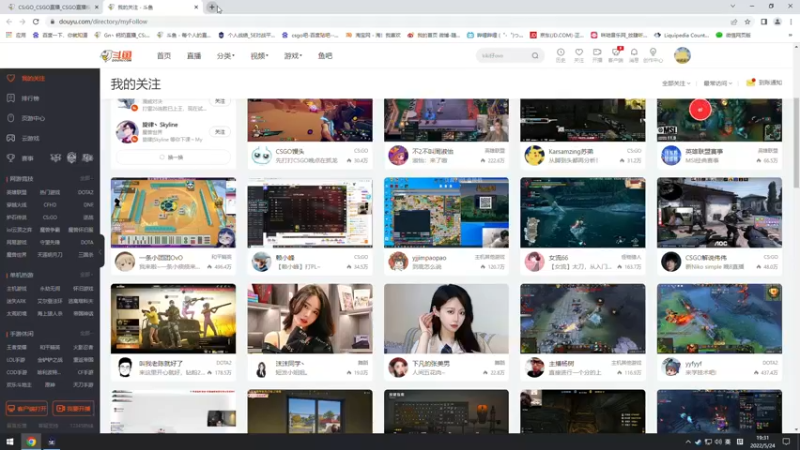
Task: Open Chrome profile icon
Action: tap(778, 21)
